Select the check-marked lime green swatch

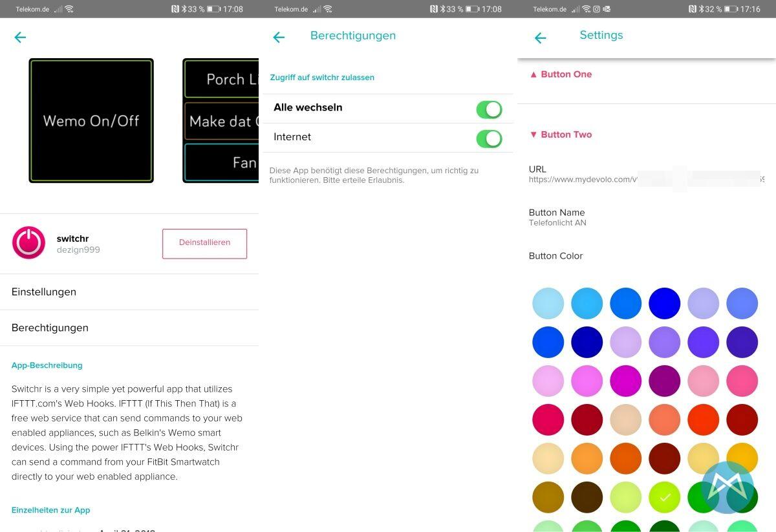[x=665, y=497]
